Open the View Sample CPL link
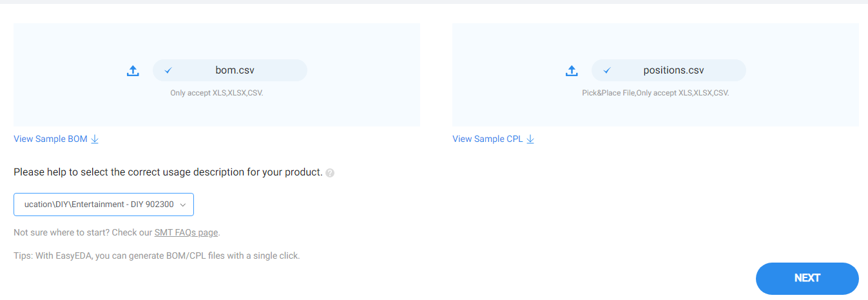Viewport: 868px width, 300px height. [x=488, y=139]
